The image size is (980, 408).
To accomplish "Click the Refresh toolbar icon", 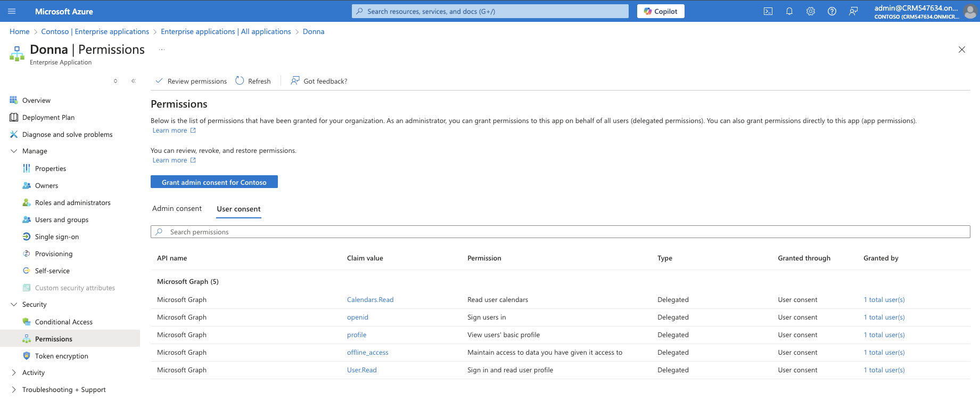I will (240, 81).
